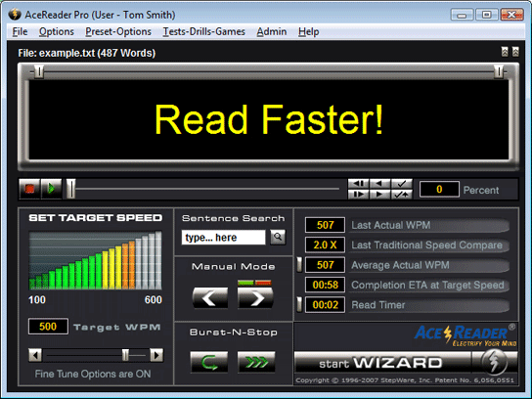Click the marker beside Average Actual WPM
This screenshot has height=399, width=532.
(299, 265)
